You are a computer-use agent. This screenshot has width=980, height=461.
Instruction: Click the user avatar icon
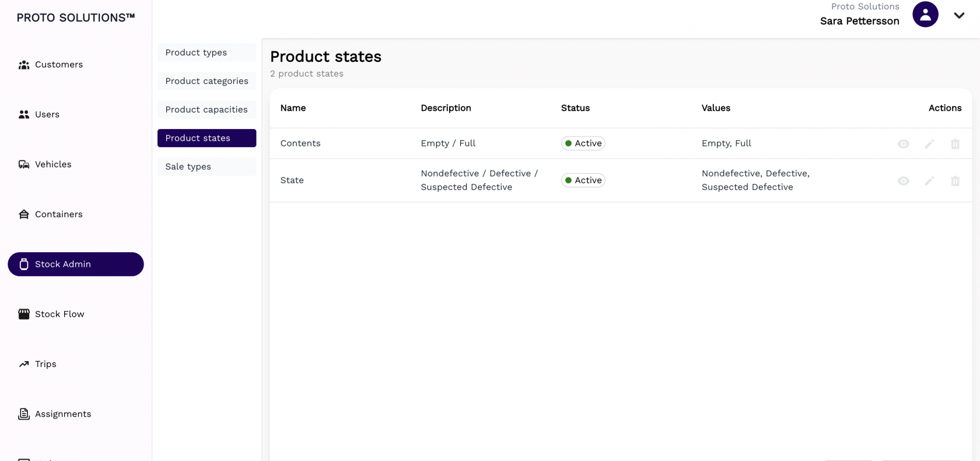(925, 15)
